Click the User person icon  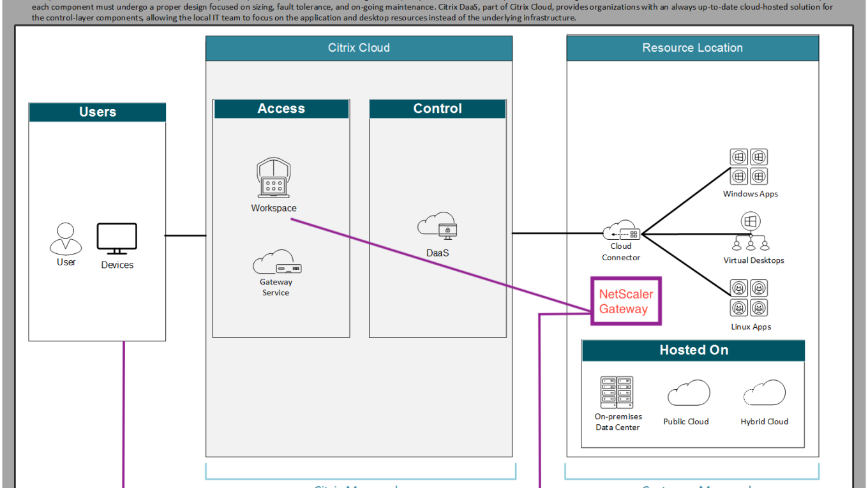66,239
